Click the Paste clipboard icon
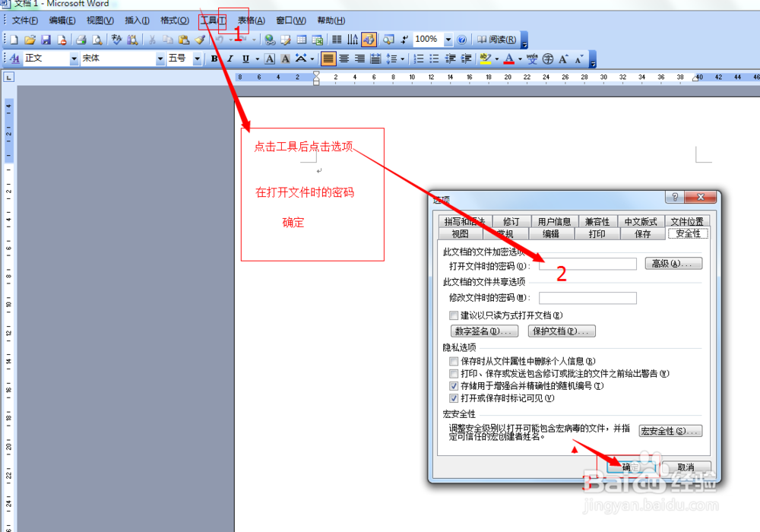 click(x=184, y=40)
